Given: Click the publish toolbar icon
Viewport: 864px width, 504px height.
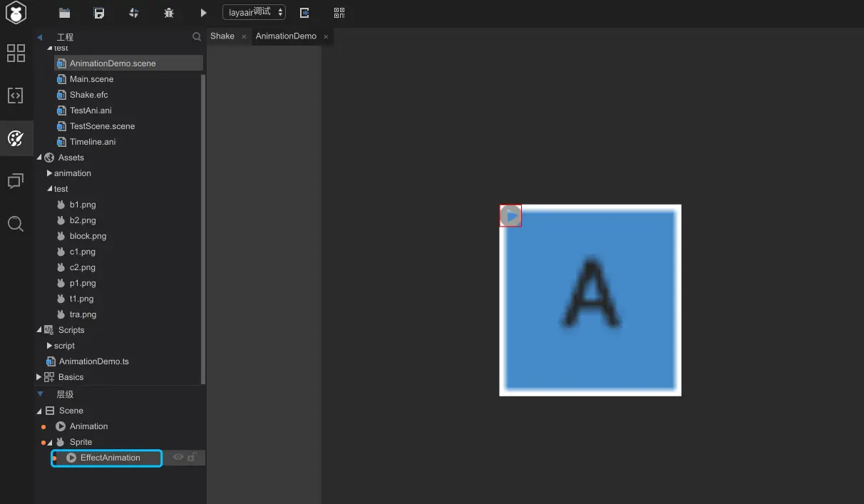Looking at the screenshot, I should [x=133, y=13].
